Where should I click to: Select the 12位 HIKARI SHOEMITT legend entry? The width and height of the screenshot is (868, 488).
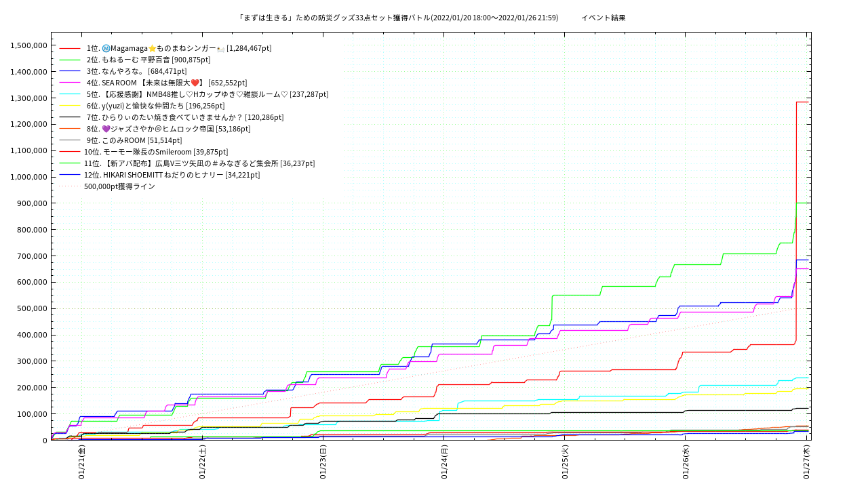point(172,175)
